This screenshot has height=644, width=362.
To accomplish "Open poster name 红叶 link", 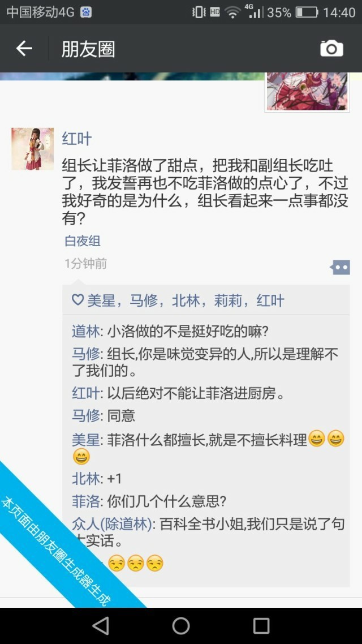I will pos(77,139).
